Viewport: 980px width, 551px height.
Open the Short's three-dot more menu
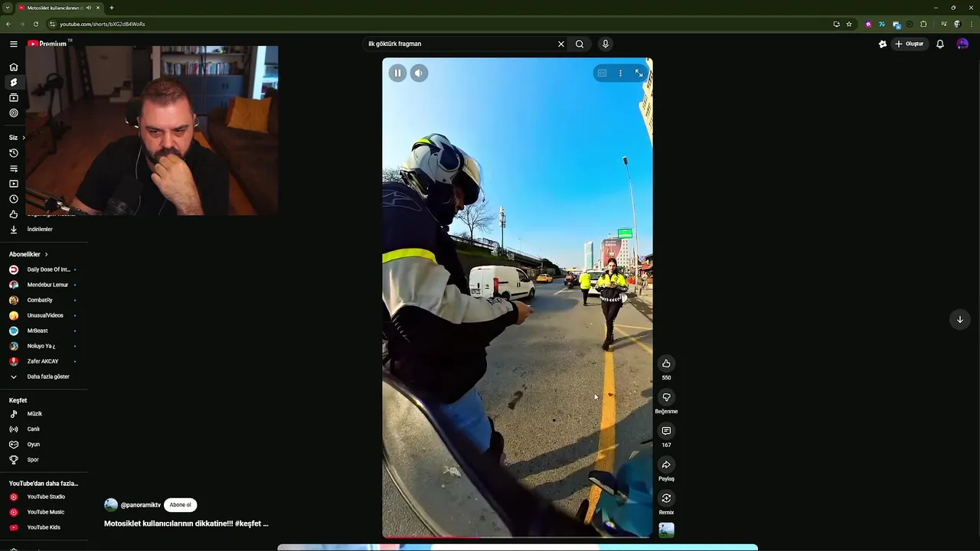[620, 73]
